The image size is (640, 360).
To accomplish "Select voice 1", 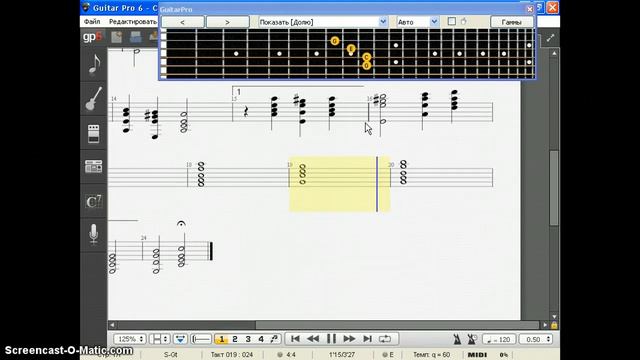I will coord(222,339).
